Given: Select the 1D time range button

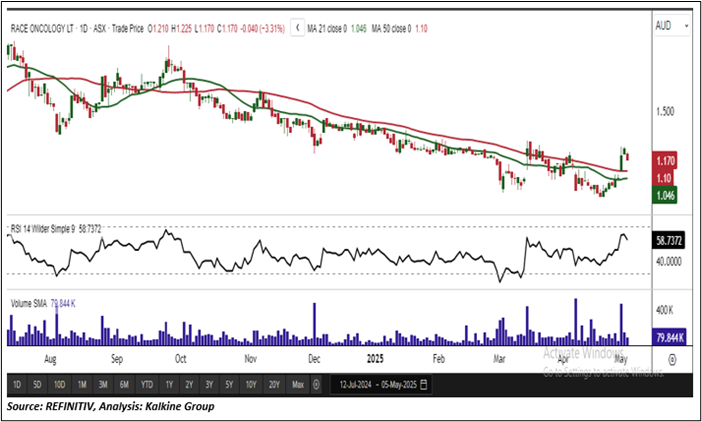Looking at the screenshot, I should point(17,384).
